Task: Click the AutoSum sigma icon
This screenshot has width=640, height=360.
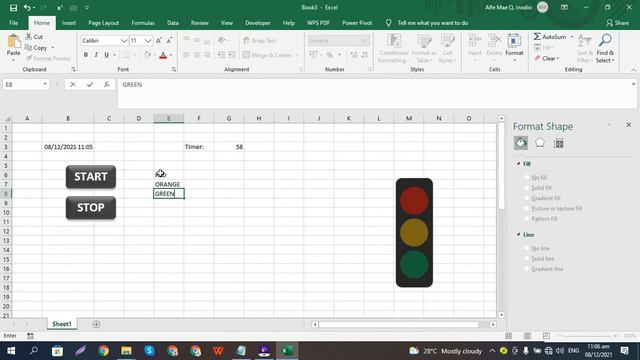Action: tap(537, 37)
